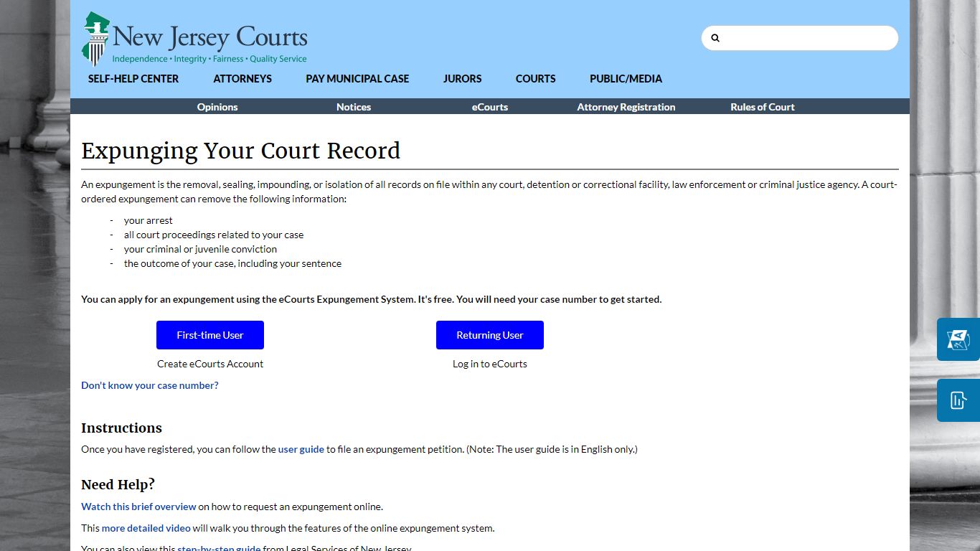Open the "more detailed video" link
The height and width of the screenshot is (551, 980).
[x=146, y=528]
